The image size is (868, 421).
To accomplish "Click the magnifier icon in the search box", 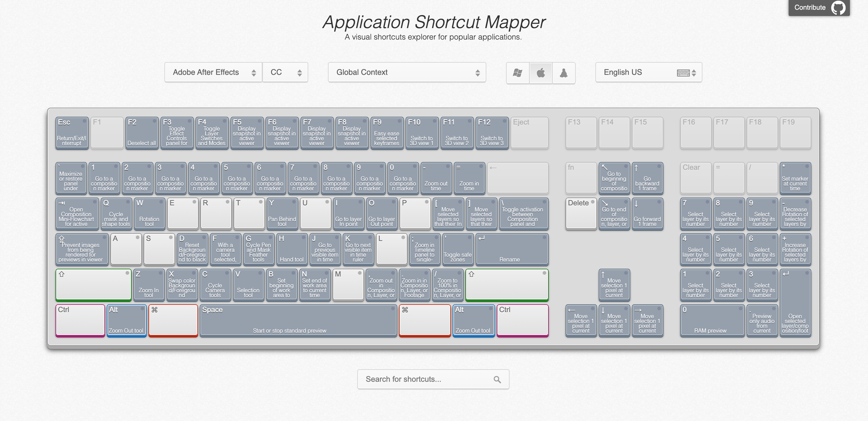I will pyautogui.click(x=497, y=379).
